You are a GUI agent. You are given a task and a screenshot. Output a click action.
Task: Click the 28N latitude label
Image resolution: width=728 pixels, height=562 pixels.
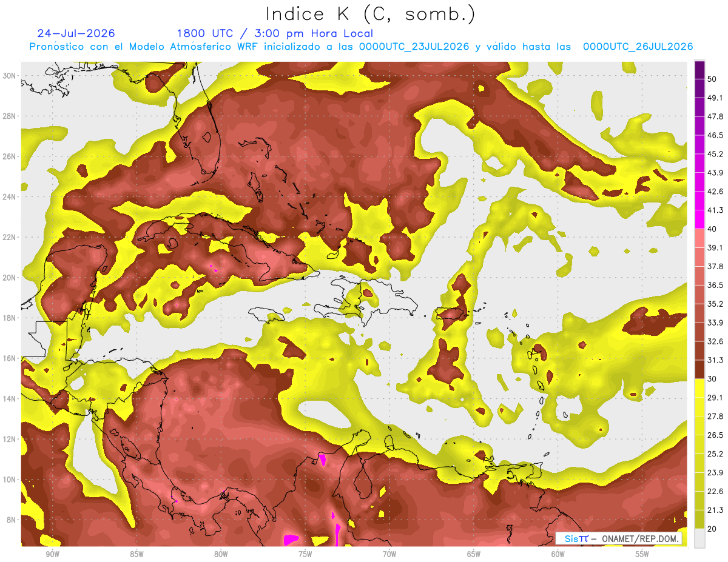pyautogui.click(x=8, y=116)
